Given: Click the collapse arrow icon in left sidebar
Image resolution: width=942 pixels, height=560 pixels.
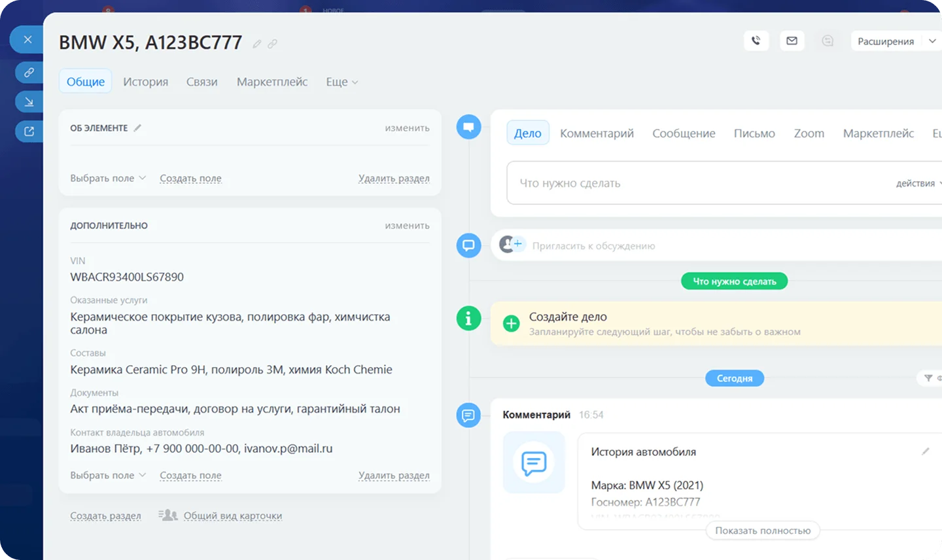Looking at the screenshot, I should coord(29,102).
